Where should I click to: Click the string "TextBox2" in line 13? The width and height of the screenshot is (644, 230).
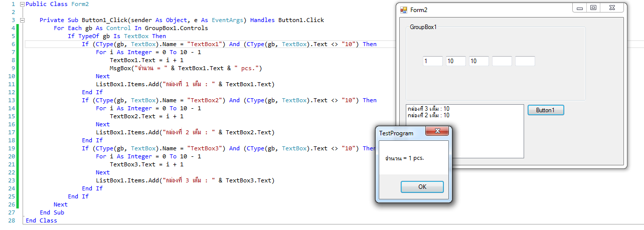(206, 100)
